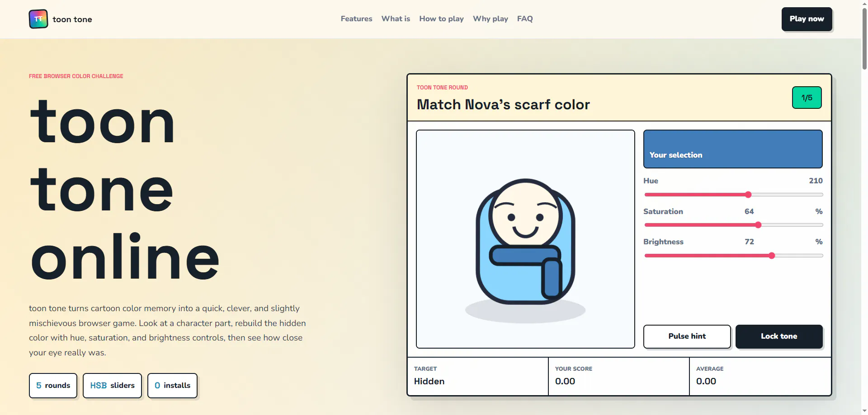Click the 1/5 round counter badge
Image resolution: width=868 pixels, height=415 pixels.
807,98
